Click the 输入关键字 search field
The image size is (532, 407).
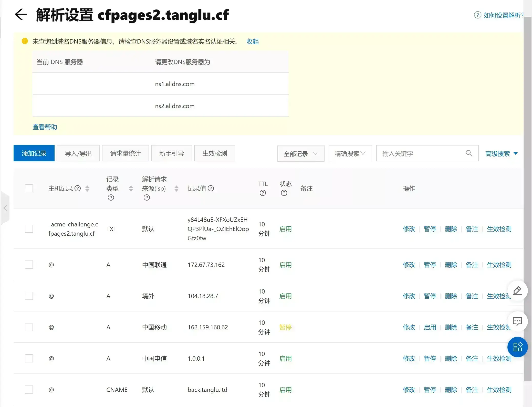pos(422,153)
